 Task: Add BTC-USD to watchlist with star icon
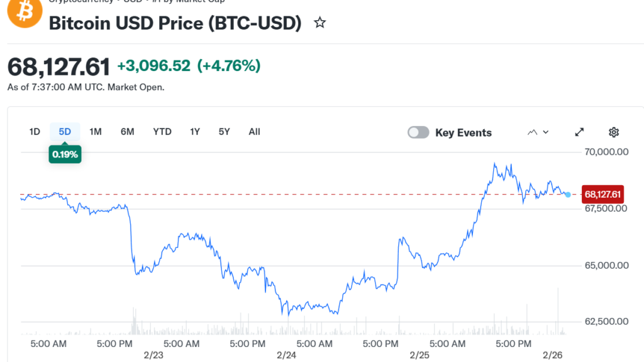(x=320, y=23)
